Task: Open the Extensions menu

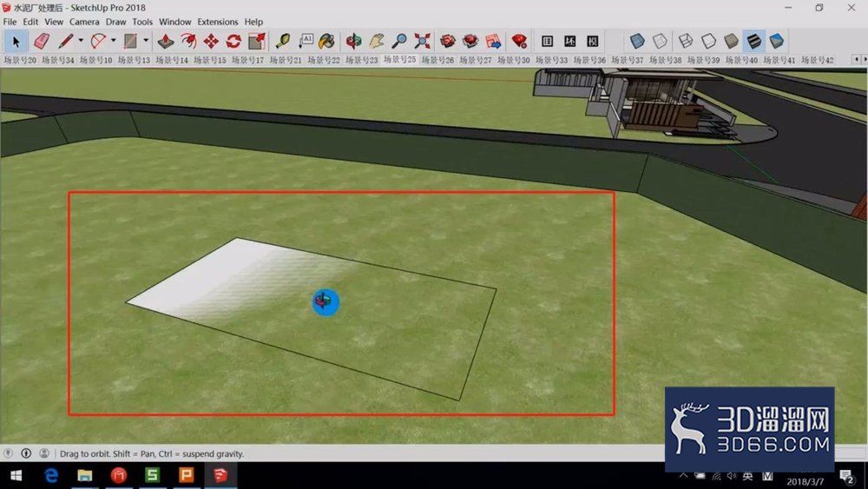Action: [218, 22]
